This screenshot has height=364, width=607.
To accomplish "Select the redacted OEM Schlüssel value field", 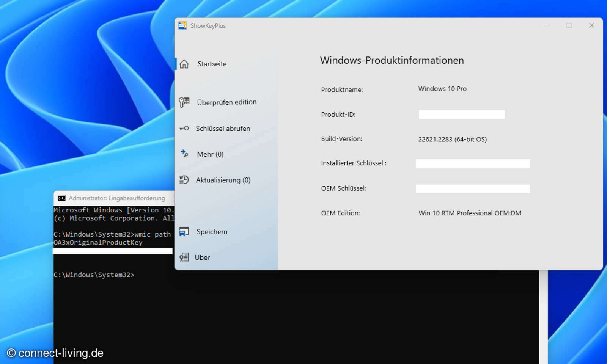I will [472, 188].
